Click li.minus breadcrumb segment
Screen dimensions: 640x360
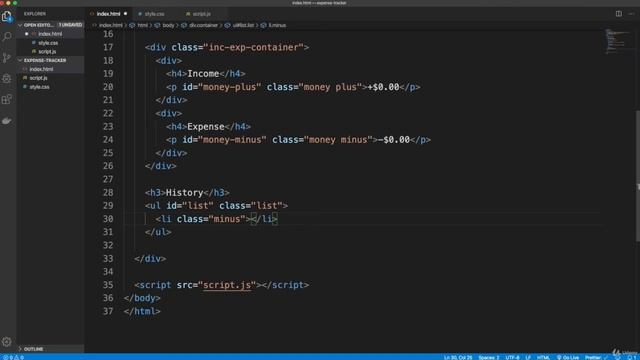(x=277, y=25)
